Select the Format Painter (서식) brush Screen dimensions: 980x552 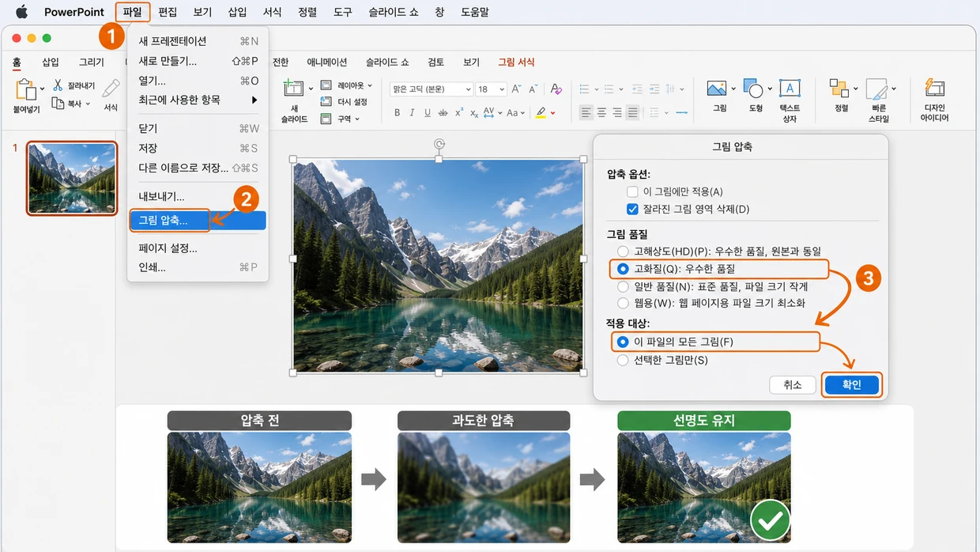pyautogui.click(x=111, y=89)
